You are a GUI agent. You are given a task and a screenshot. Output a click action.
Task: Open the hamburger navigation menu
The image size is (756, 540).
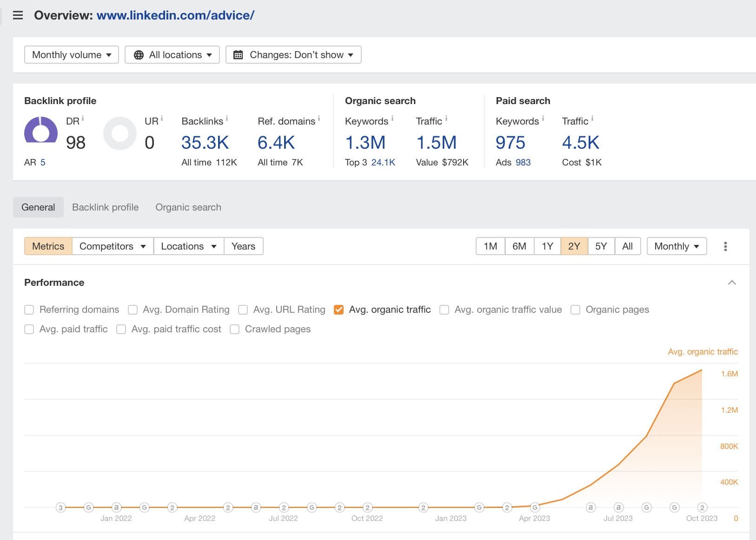(18, 15)
